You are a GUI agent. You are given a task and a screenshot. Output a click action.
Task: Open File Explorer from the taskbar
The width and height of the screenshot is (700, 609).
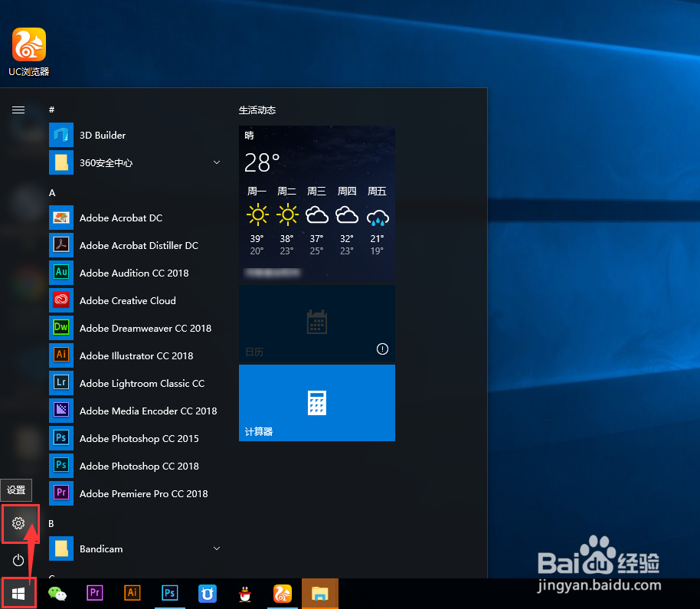[319, 593]
